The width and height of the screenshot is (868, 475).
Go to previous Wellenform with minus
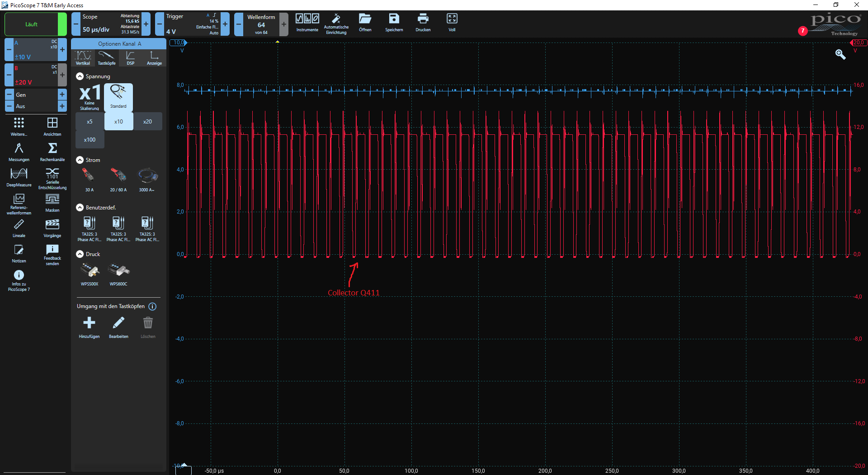pos(239,24)
